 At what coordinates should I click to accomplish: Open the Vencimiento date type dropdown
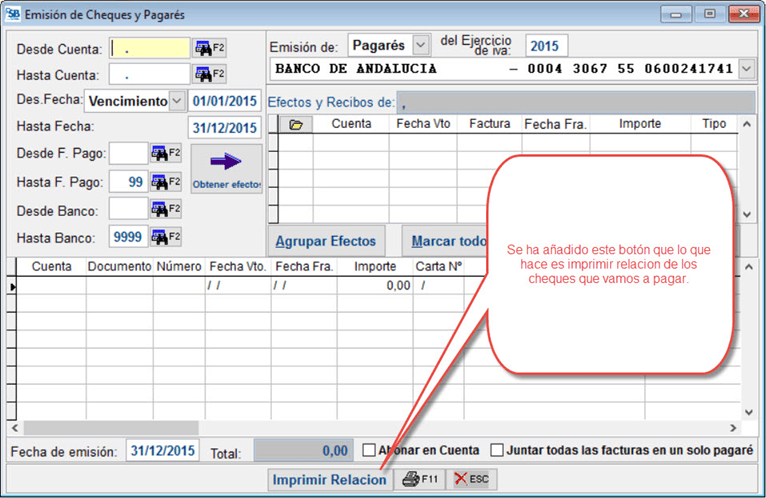click(177, 101)
